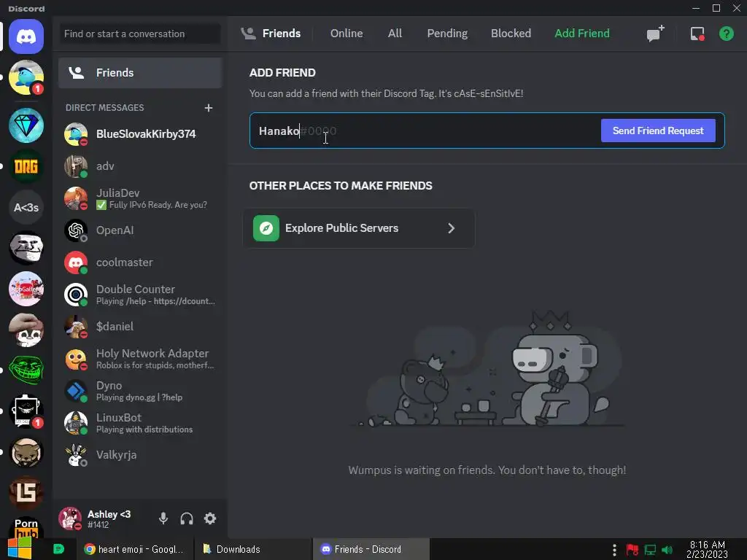The image size is (747, 560).
Task: Open DM with adv
Action: point(140,166)
